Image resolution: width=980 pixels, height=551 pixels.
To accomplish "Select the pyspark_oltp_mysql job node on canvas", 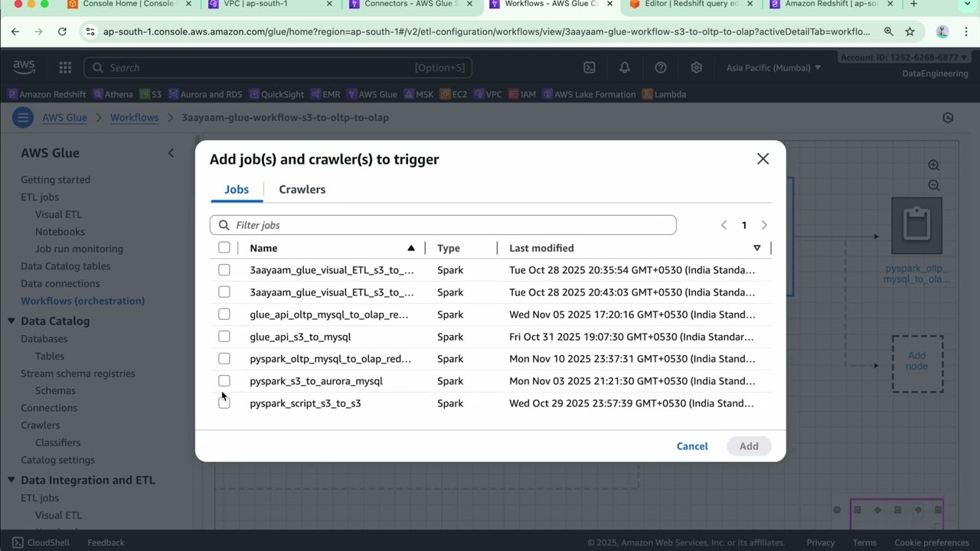I will (916, 226).
